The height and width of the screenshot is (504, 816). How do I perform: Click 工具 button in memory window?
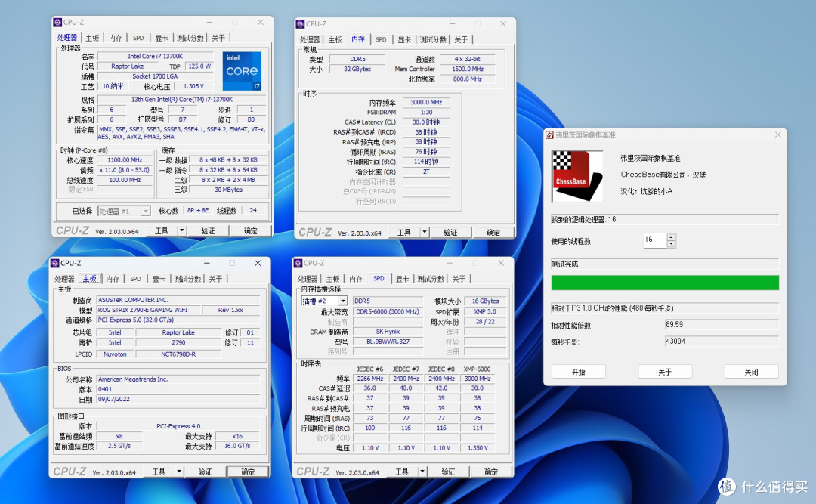click(x=404, y=232)
